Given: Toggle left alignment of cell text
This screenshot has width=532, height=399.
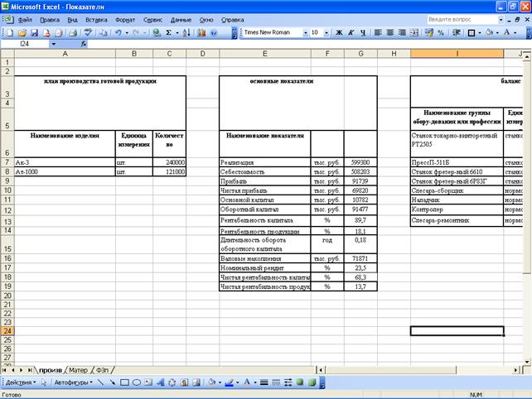Looking at the screenshot, I should pos(378,32).
